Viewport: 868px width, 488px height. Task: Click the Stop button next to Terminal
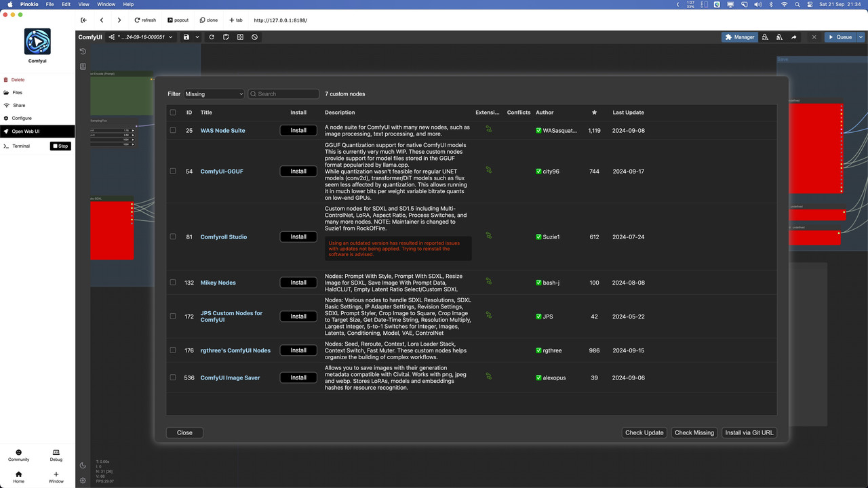click(60, 146)
